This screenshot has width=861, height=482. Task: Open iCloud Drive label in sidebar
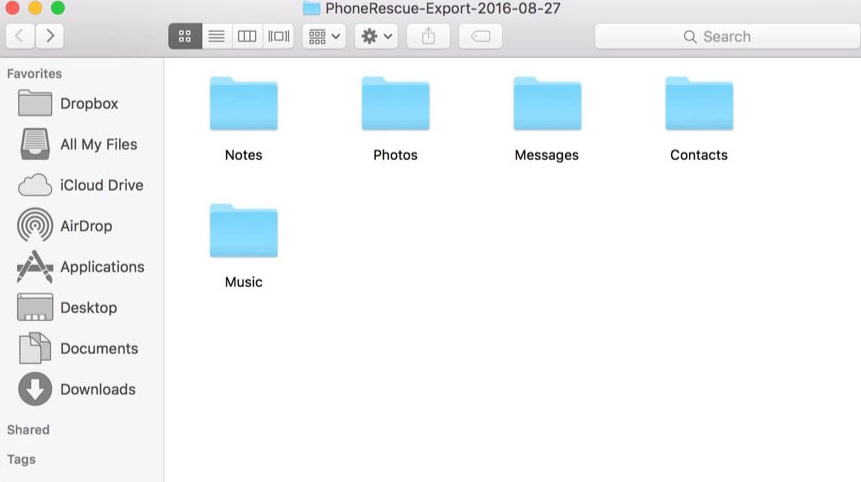(x=102, y=185)
